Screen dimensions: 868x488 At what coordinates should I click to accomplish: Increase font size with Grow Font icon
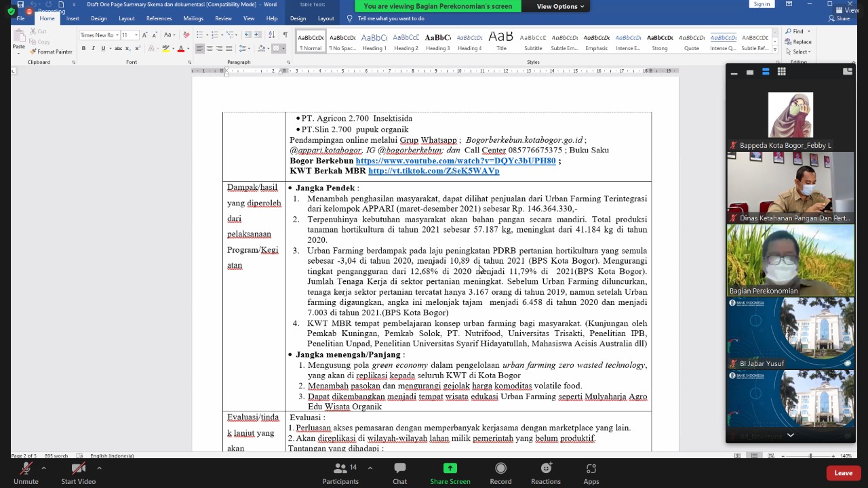tap(144, 35)
